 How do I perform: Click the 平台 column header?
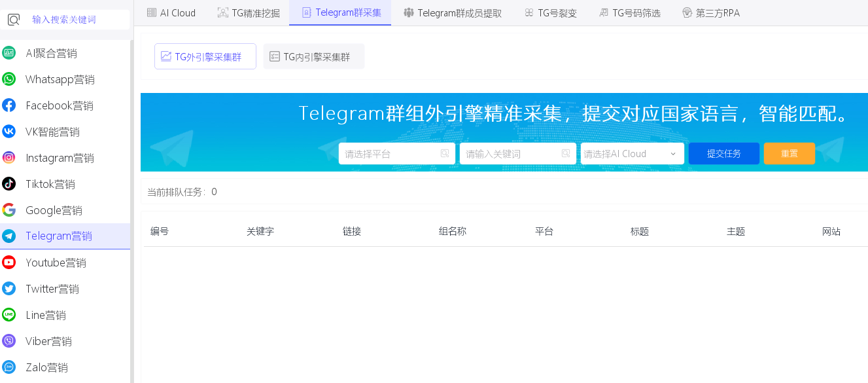[544, 231]
